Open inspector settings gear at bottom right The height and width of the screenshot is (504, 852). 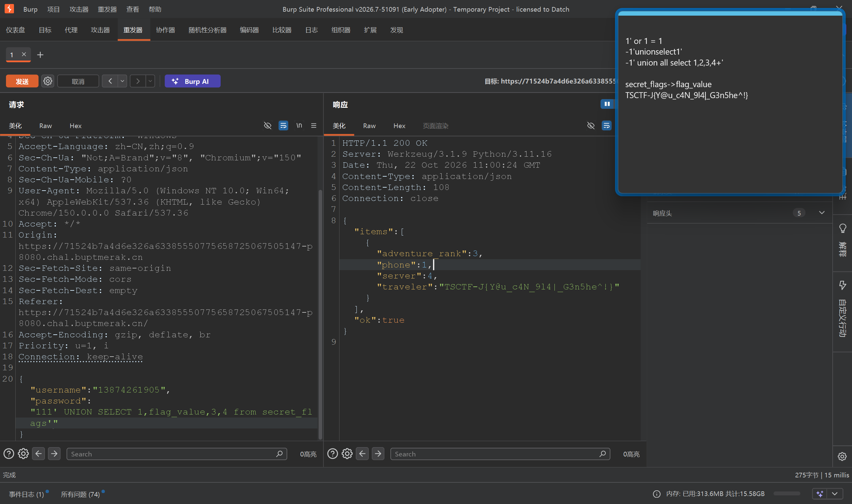coord(842,456)
